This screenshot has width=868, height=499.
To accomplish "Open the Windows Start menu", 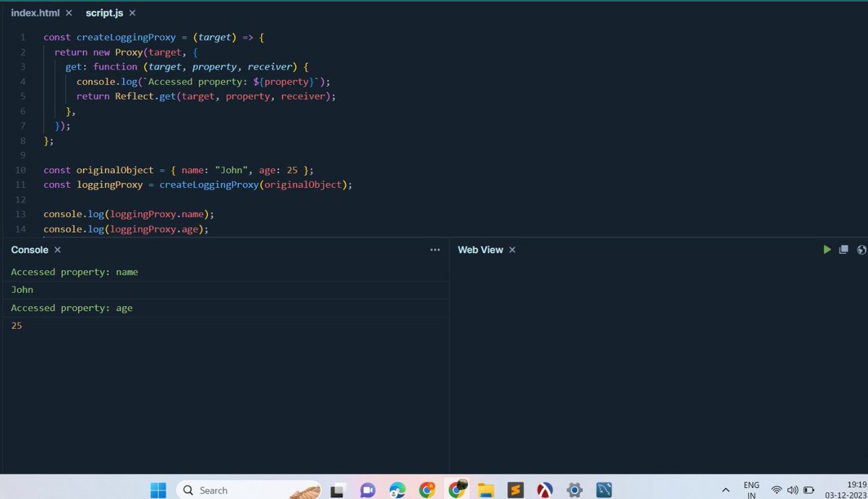I will click(x=158, y=490).
